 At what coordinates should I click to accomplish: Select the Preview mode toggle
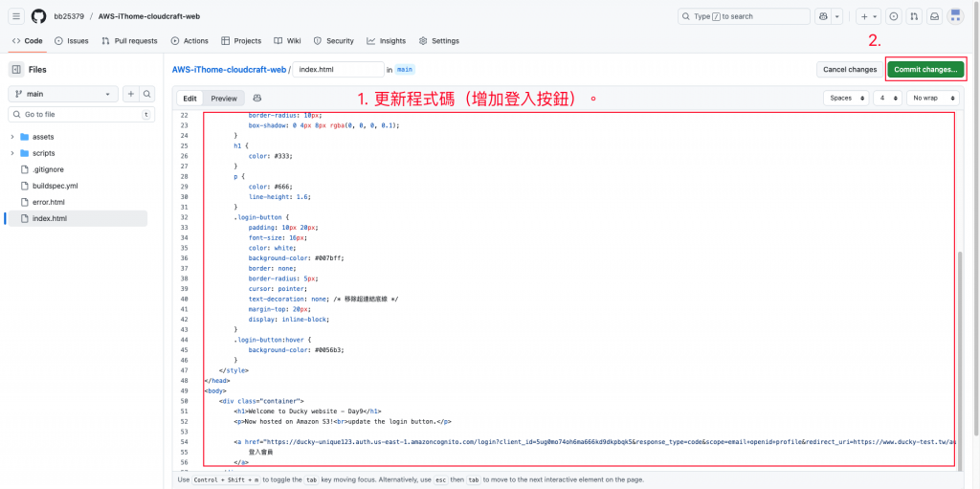(x=224, y=99)
